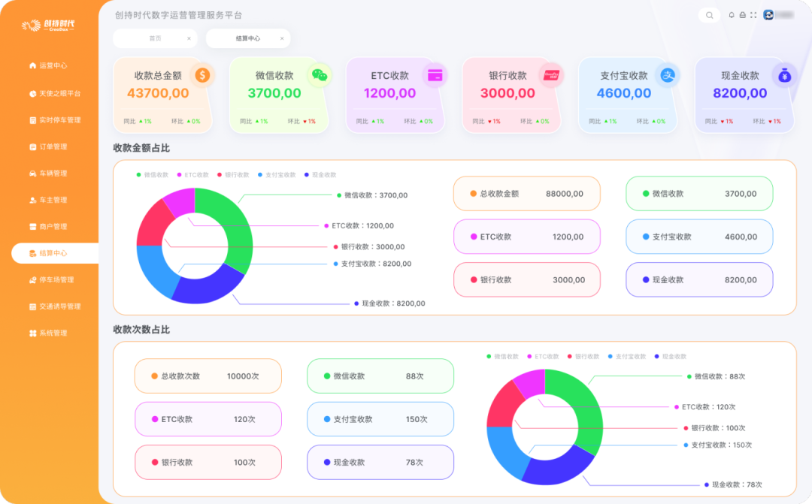812x504 pixels.
Task: Close the 结算中心 tab
Action: point(282,38)
